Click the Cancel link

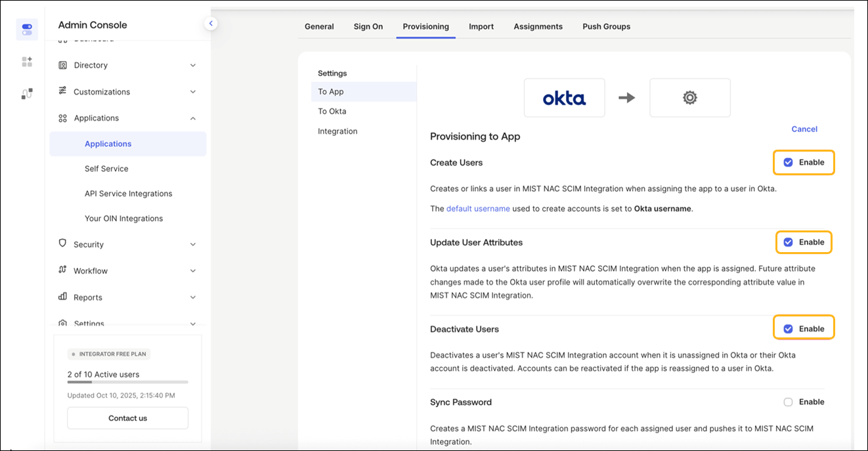804,129
